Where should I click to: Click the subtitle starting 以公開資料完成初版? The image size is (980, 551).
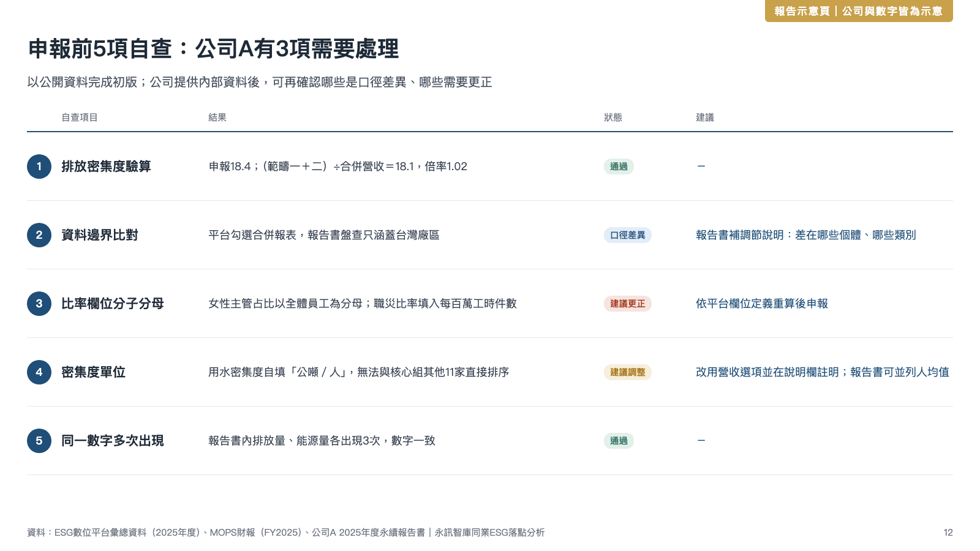(x=260, y=82)
